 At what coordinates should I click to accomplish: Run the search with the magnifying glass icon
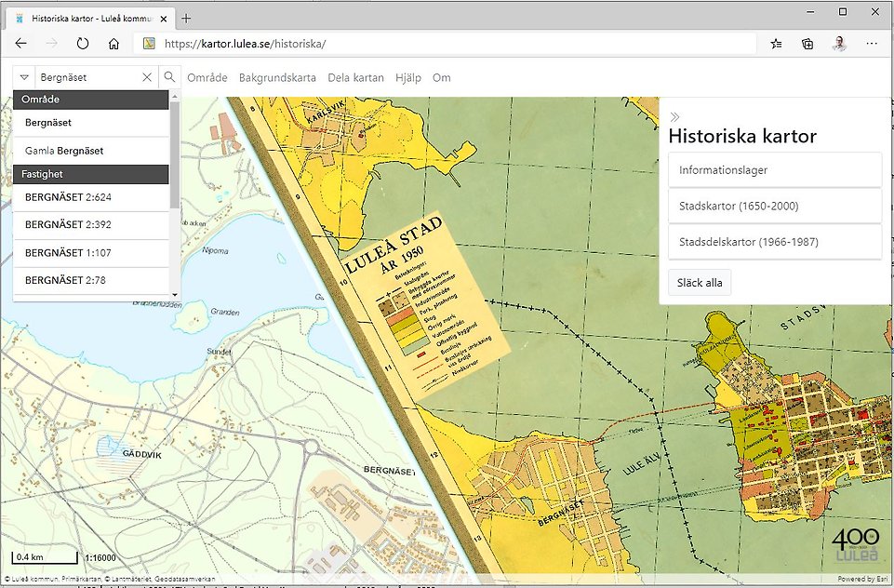tap(169, 76)
